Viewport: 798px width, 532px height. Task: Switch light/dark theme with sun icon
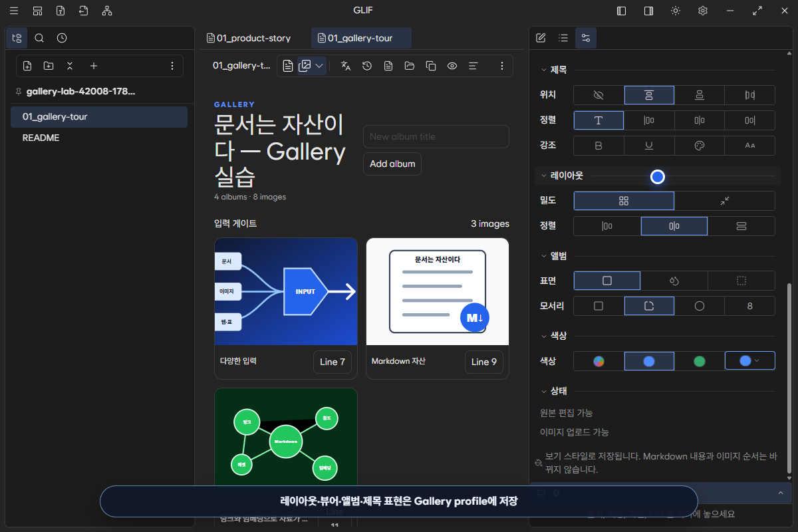pyautogui.click(x=676, y=11)
